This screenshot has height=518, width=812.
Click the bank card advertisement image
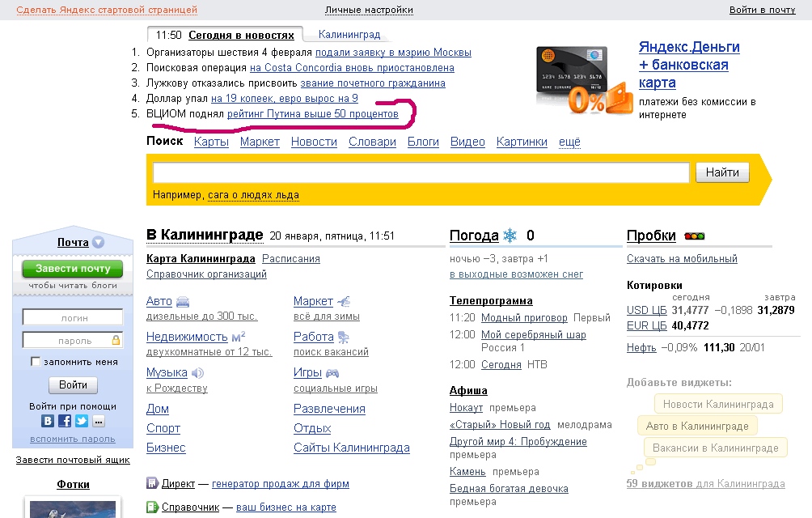(584, 80)
